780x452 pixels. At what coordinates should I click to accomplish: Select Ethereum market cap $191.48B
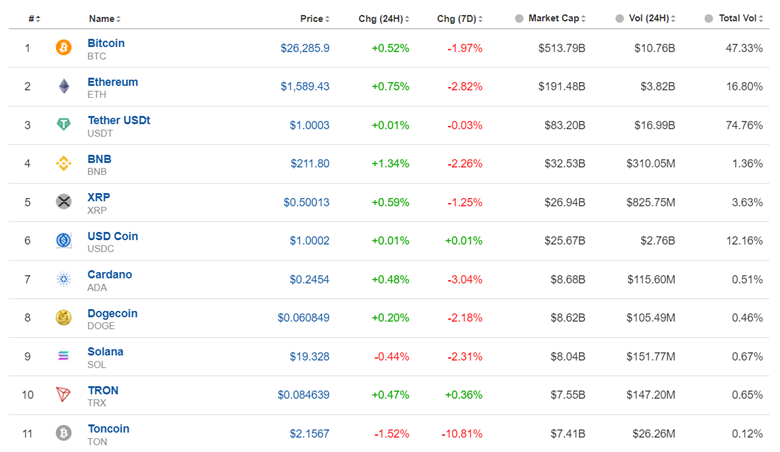click(x=562, y=87)
